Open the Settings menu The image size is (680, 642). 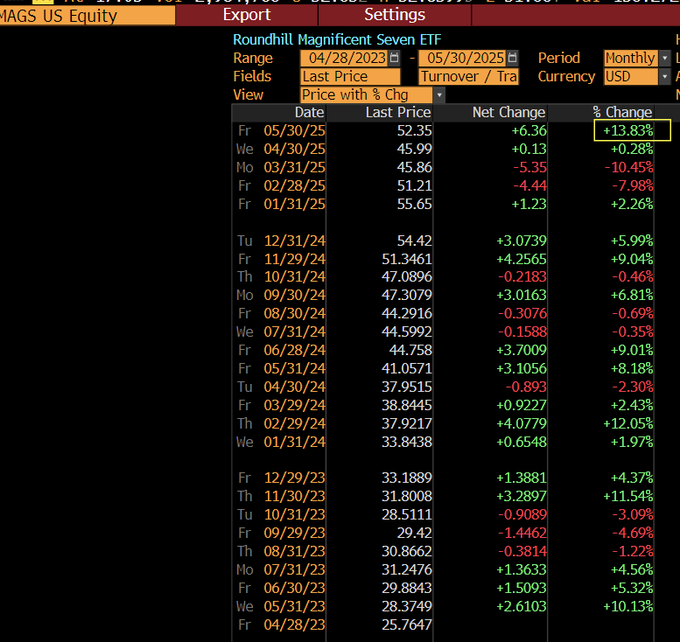pyautogui.click(x=395, y=15)
